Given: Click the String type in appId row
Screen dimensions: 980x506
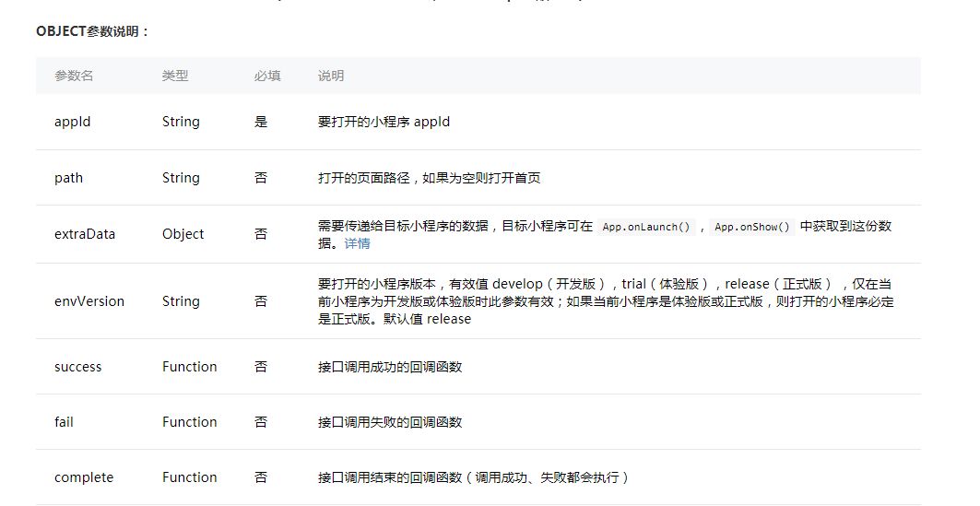Looking at the screenshot, I should [x=182, y=122].
